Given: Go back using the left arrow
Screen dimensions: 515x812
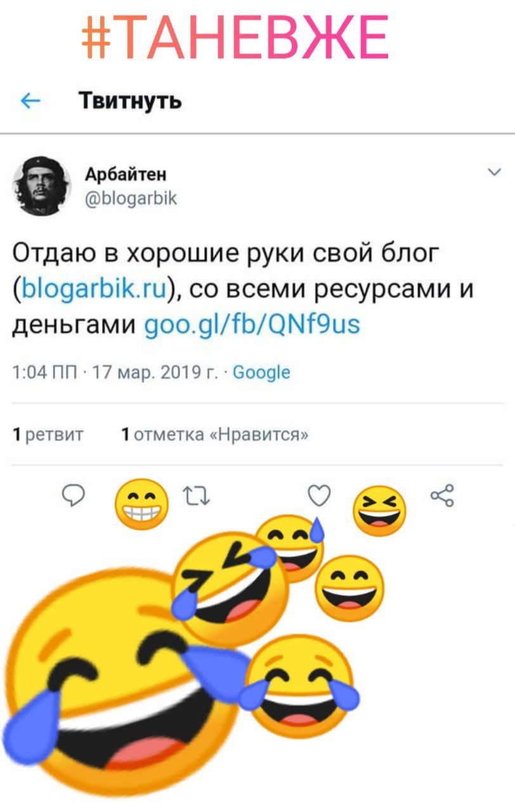Looking at the screenshot, I should pyautogui.click(x=30, y=101).
